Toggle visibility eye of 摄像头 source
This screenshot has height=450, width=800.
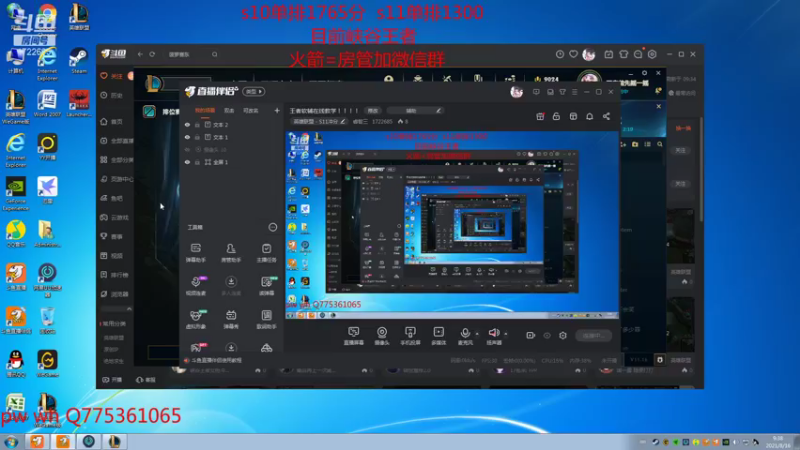point(187,149)
